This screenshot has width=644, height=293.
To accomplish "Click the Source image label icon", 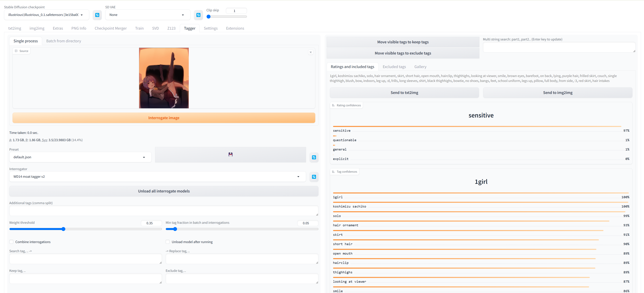I will (16, 51).
